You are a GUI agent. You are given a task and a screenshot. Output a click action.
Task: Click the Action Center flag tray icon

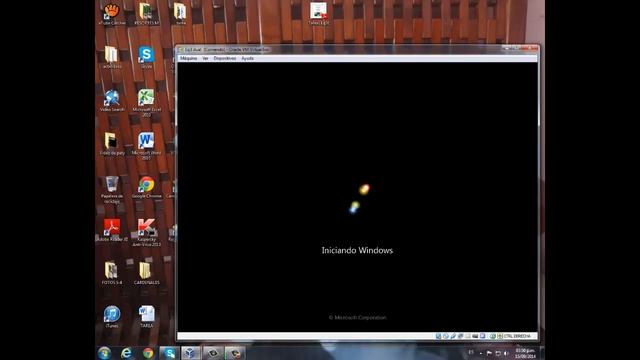[489, 353]
